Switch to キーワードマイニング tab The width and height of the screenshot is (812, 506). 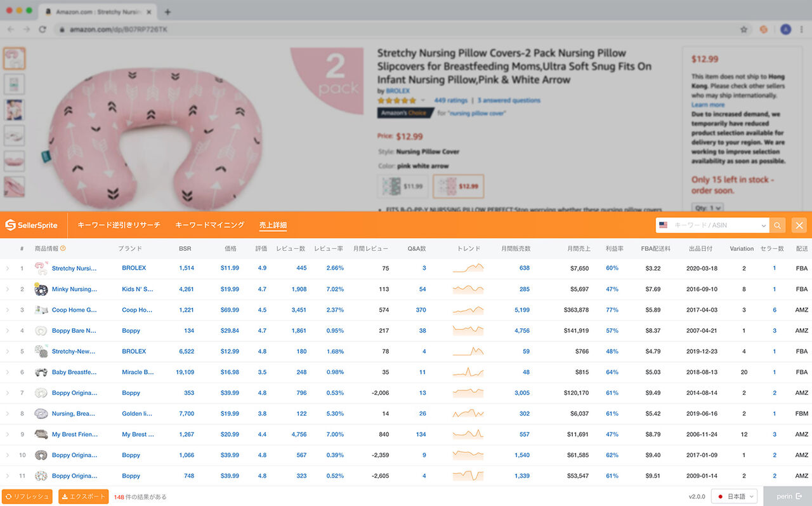(209, 225)
